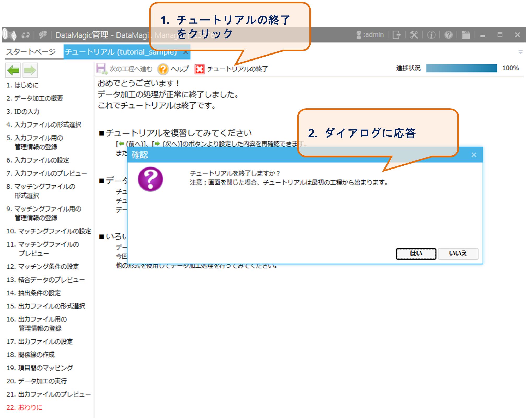Select step 1. はじめに in sidebar
This screenshot has width=528, height=420.
click(x=22, y=85)
